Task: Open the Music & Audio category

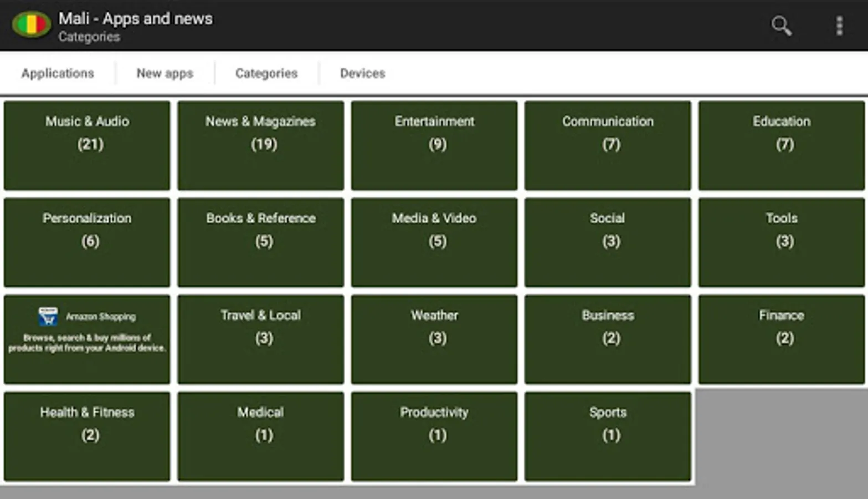Action: pyautogui.click(x=87, y=145)
